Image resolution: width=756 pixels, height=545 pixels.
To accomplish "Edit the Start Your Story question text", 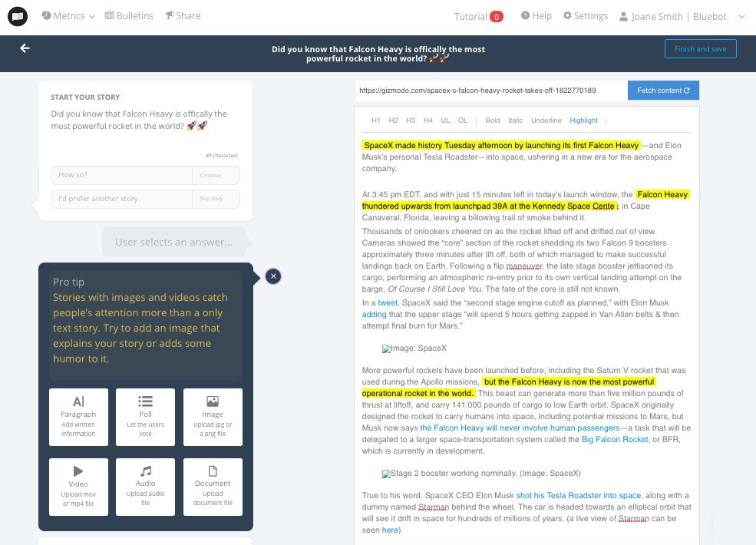I will coord(139,120).
